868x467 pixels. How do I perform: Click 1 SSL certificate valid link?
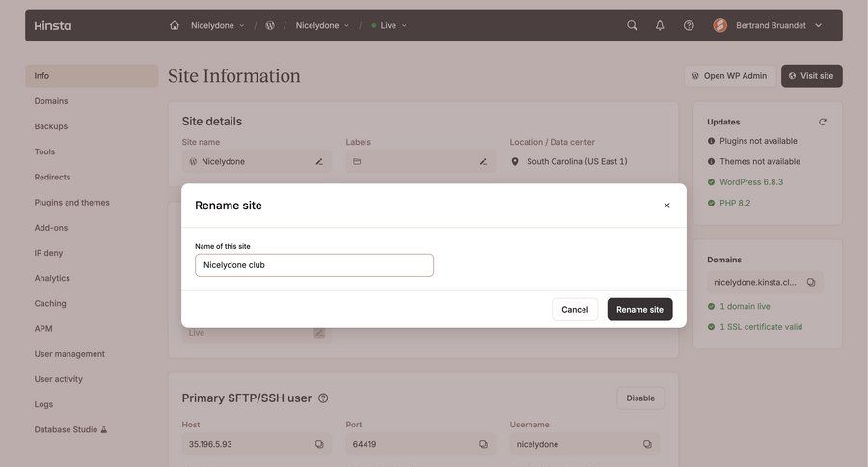tap(761, 327)
